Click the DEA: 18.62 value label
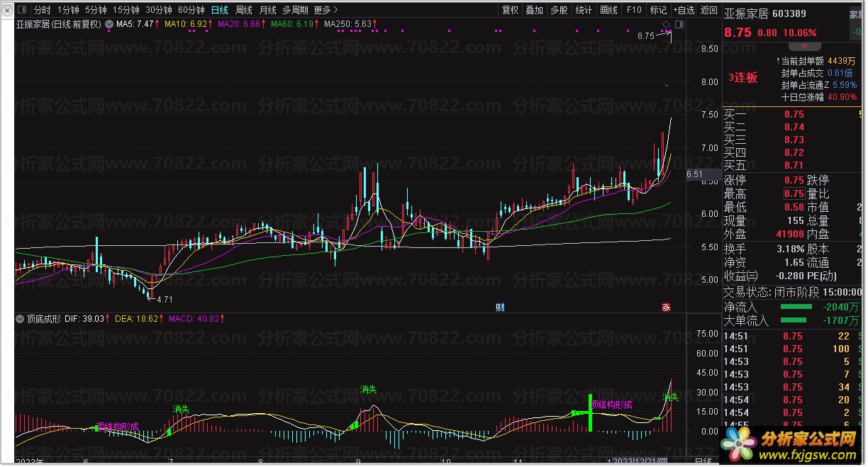The image size is (868, 467). pos(136,320)
